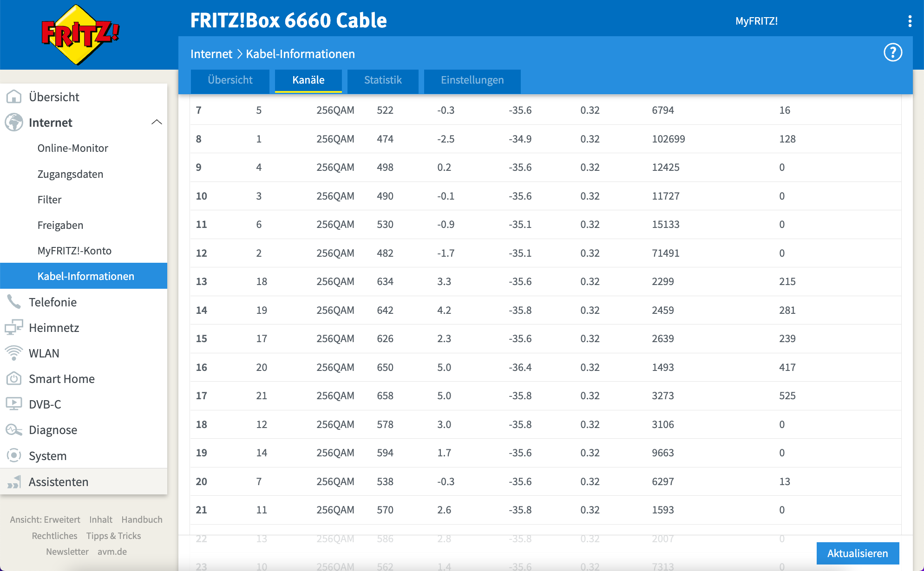Click the value 525 in row 17
Image resolution: width=924 pixels, height=571 pixels.
pos(787,396)
